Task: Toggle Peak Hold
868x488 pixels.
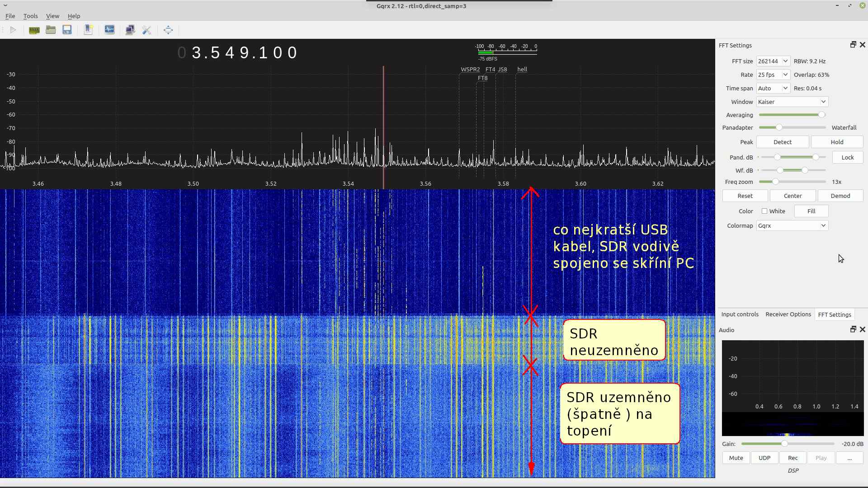Action: point(836,142)
